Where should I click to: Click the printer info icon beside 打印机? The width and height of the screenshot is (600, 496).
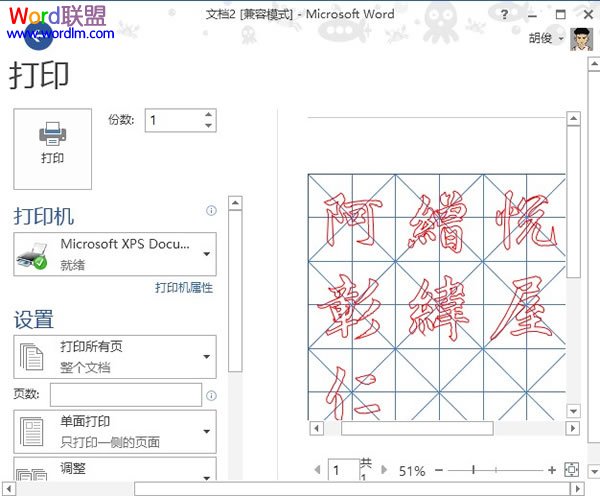(x=211, y=211)
